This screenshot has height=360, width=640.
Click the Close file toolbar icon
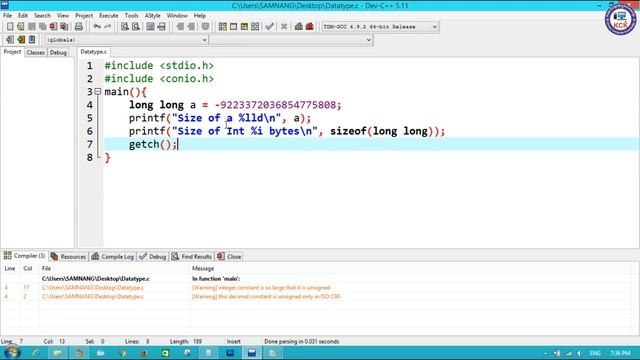(53, 27)
